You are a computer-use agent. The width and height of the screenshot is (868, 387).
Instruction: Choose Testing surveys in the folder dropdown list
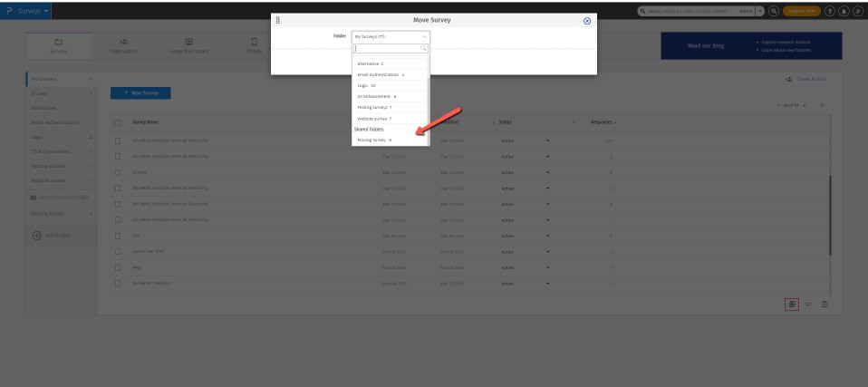coord(390,108)
